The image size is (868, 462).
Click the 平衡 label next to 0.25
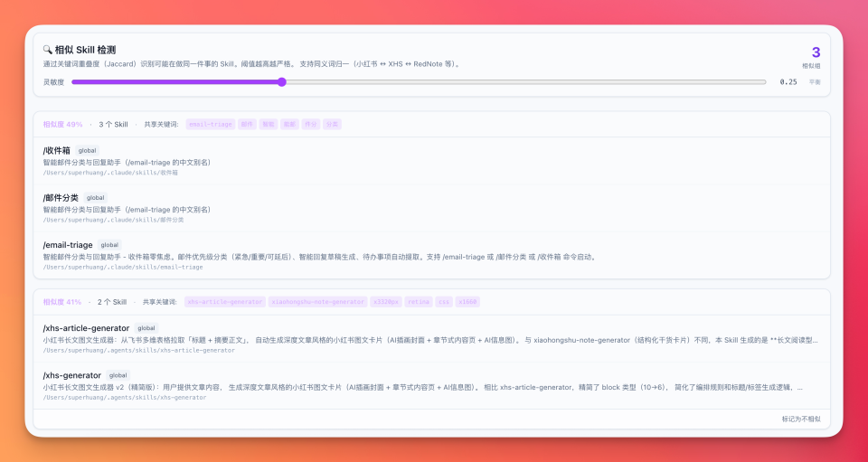tap(815, 82)
